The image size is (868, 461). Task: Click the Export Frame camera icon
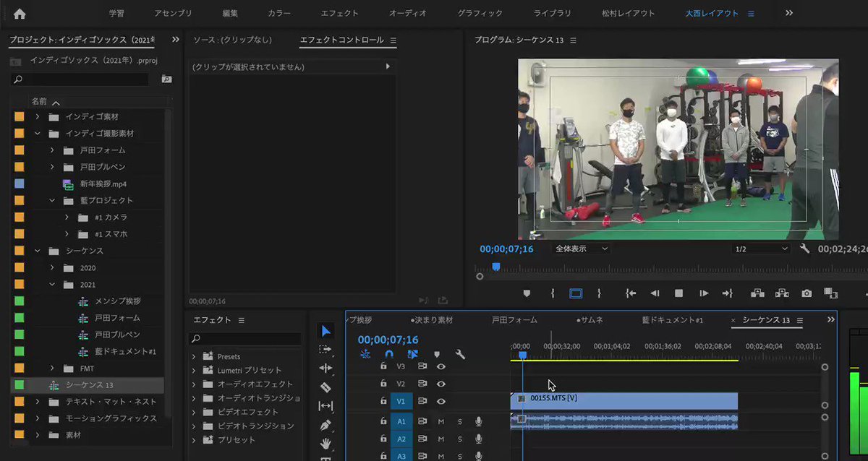pos(807,293)
